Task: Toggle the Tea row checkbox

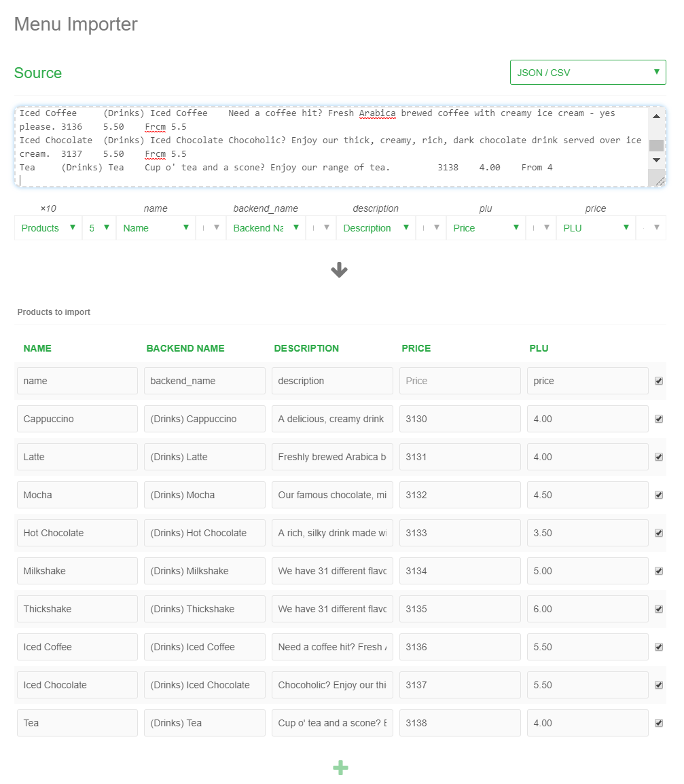Action: point(658,723)
